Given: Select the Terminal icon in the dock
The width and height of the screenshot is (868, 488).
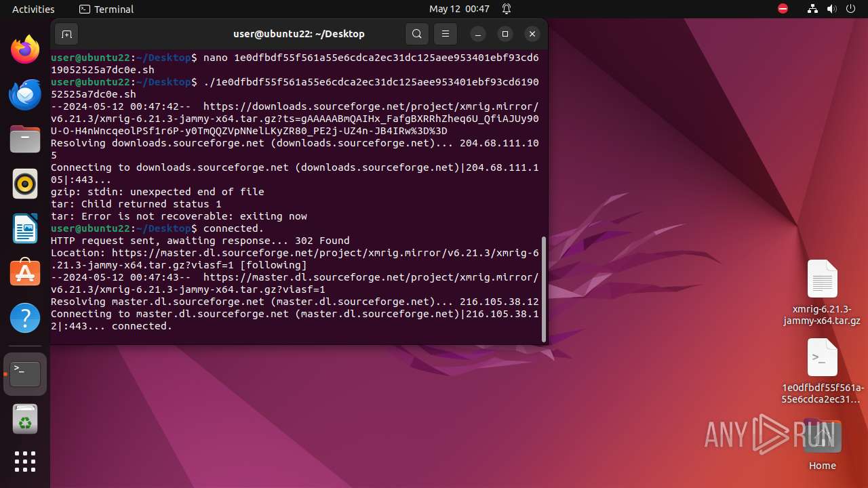Looking at the screenshot, I should (x=25, y=374).
